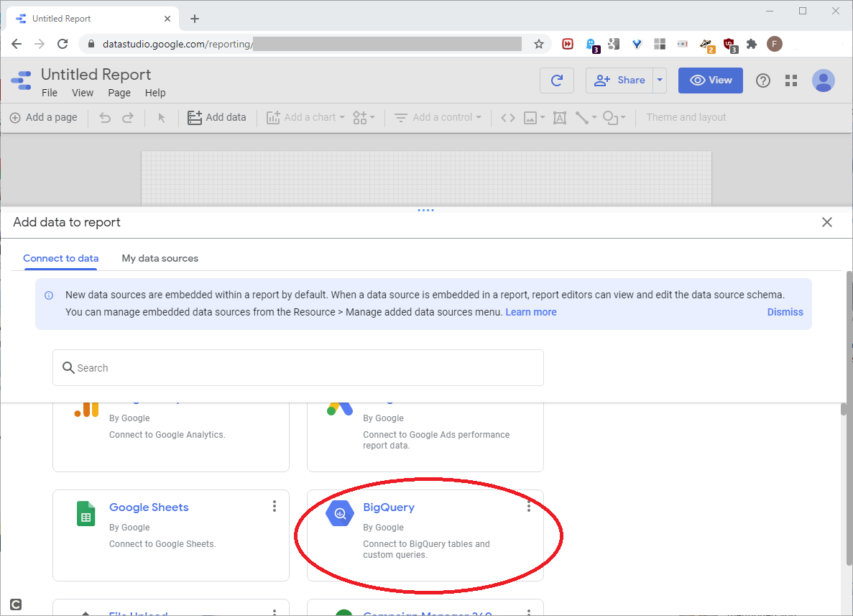Select the BigQuery connector
Screen dimensions: 853x616
point(425,535)
